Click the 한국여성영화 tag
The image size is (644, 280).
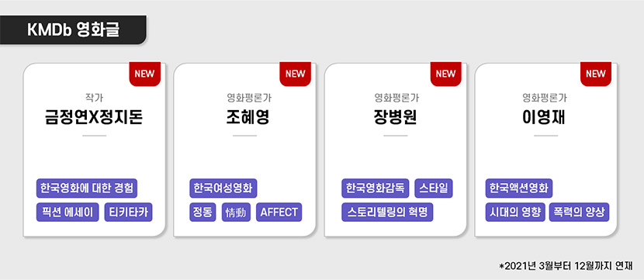point(223,188)
